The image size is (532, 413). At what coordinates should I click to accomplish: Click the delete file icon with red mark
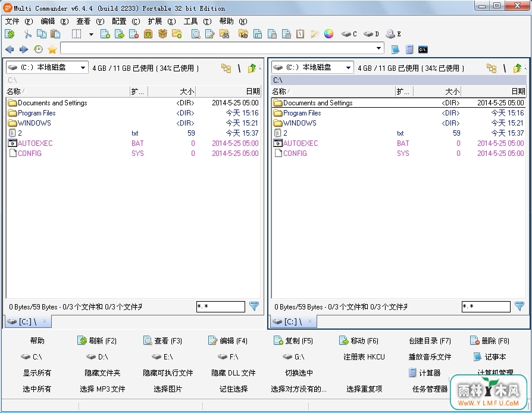click(134, 34)
